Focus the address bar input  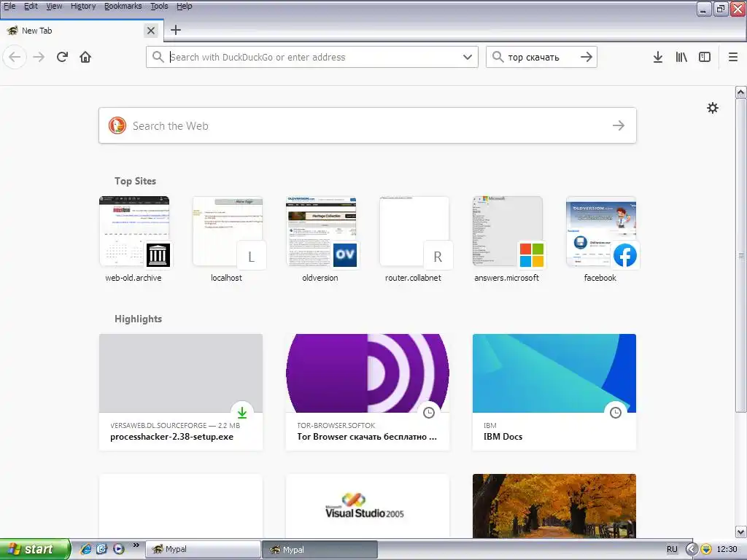click(312, 57)
